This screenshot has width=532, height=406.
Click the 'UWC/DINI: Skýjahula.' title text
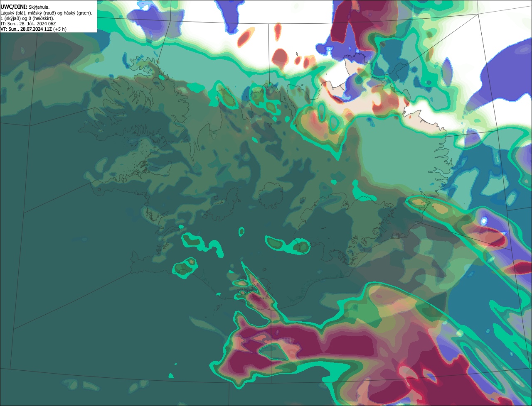click(x=25, y=7)
